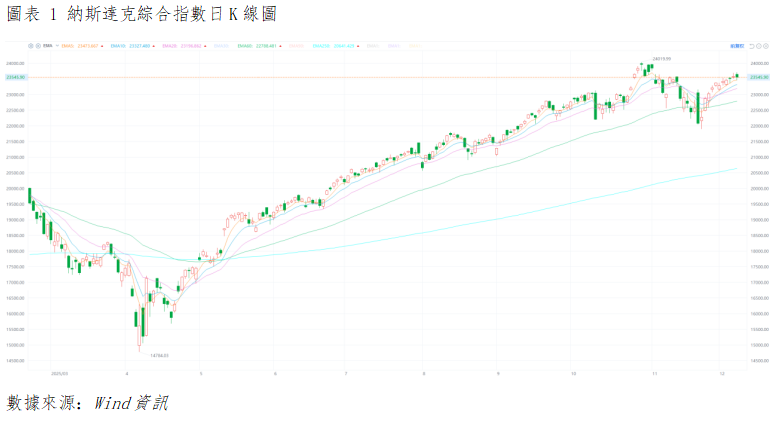The height and width of the screenshot is (421, 780).
Task: Click the rightmost close circle icon of chart
Action: [x=767, y=46]
